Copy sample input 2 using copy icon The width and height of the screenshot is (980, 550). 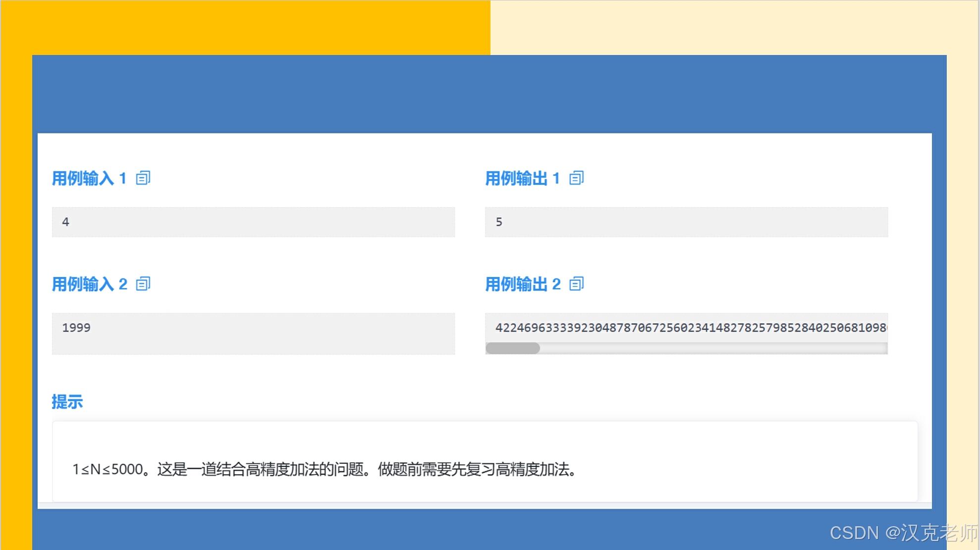(x=143, y=284)
